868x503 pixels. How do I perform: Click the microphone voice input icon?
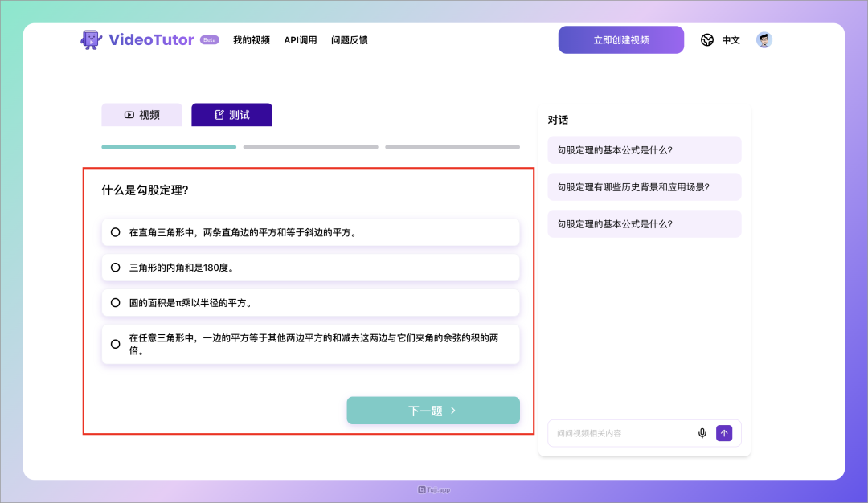(x=702, y=433)
